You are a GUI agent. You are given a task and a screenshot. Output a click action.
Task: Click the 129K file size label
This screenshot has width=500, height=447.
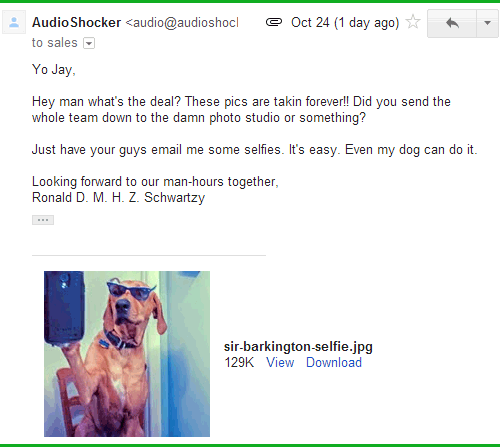click(x=239, y=362)
